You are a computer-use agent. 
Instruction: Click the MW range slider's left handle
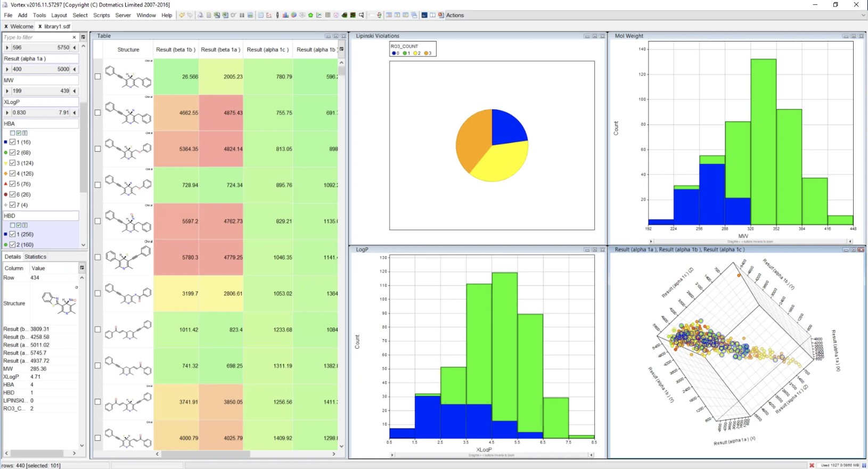[7, 91]
